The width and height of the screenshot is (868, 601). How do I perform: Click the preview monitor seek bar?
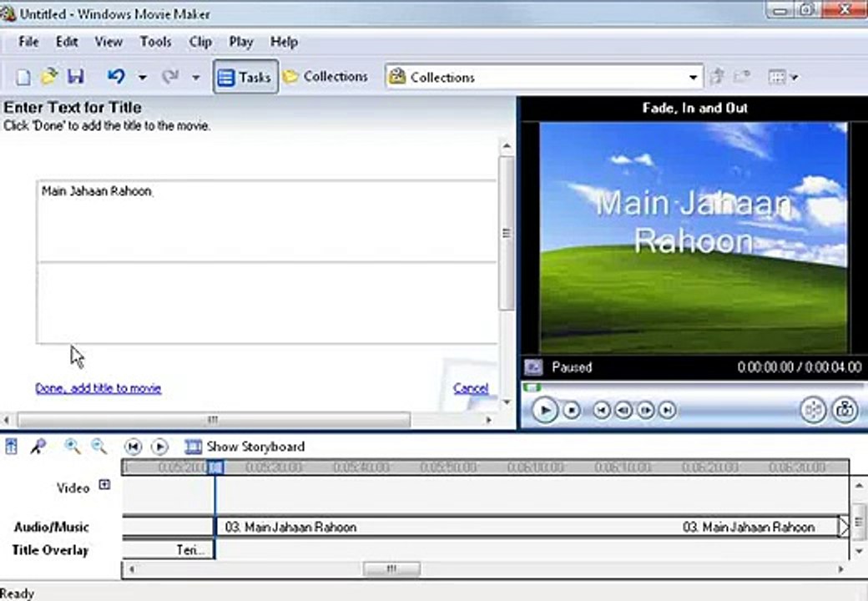pos(694,387)
